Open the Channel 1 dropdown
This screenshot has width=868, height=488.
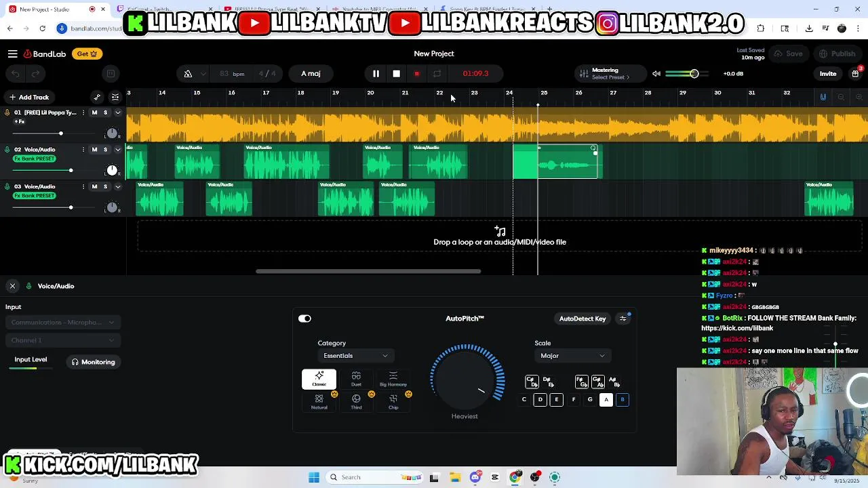(62, 340)
